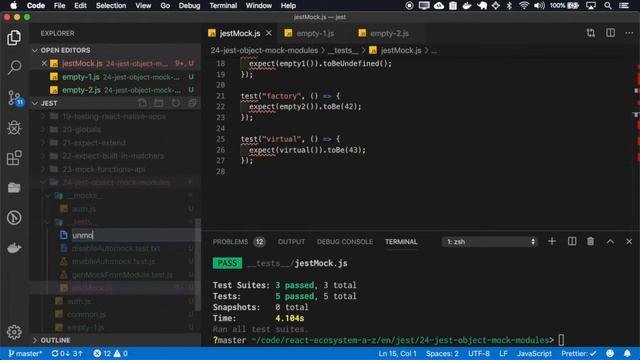Open the Docker whale icon in activity bar

click(14, 248)
